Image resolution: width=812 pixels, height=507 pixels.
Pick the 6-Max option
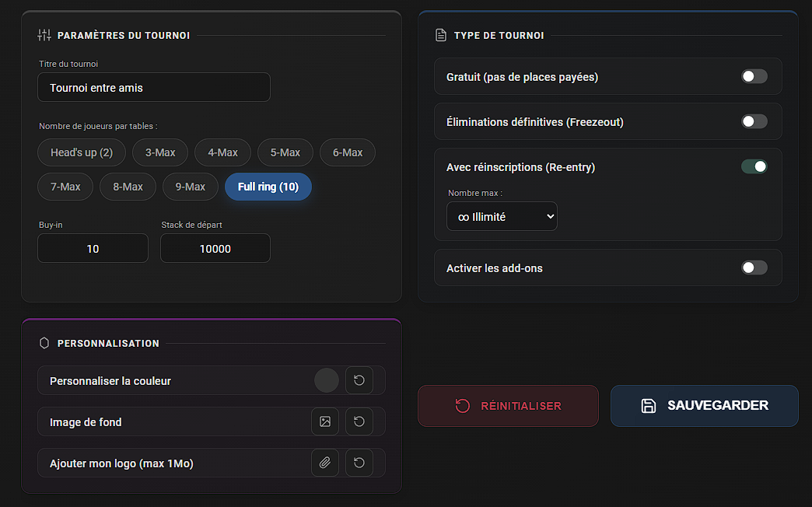[348, 152]
